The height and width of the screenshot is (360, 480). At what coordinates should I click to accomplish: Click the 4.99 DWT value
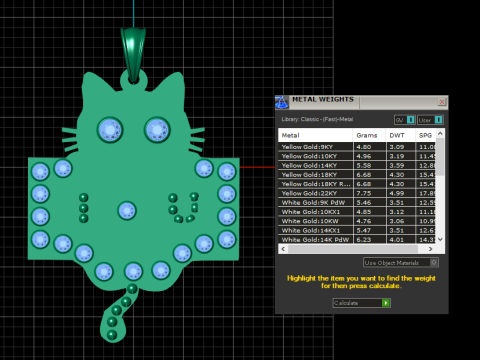click(397, 193)
